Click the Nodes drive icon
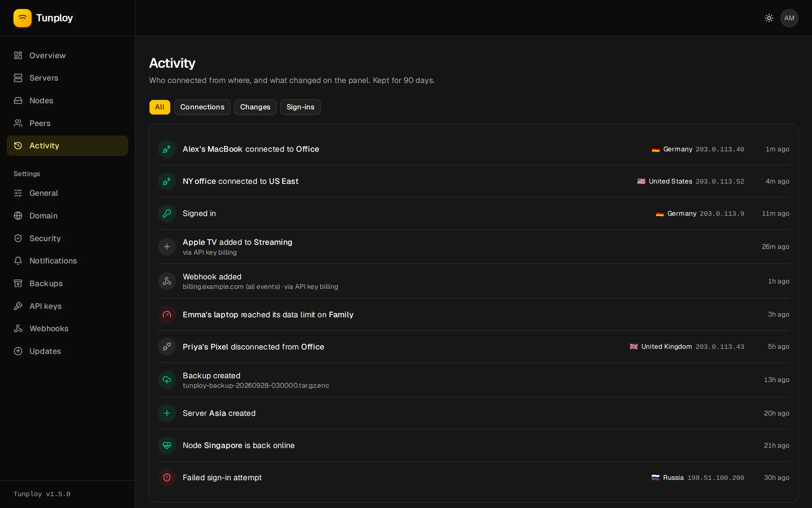Screen dimensions: 812x508 [x=18, y=101]
